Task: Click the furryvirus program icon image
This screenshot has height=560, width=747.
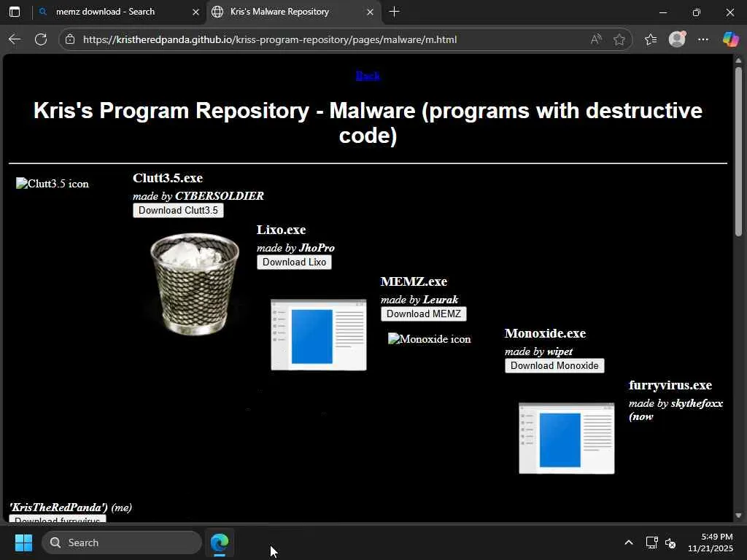Action: coord(566,438)
